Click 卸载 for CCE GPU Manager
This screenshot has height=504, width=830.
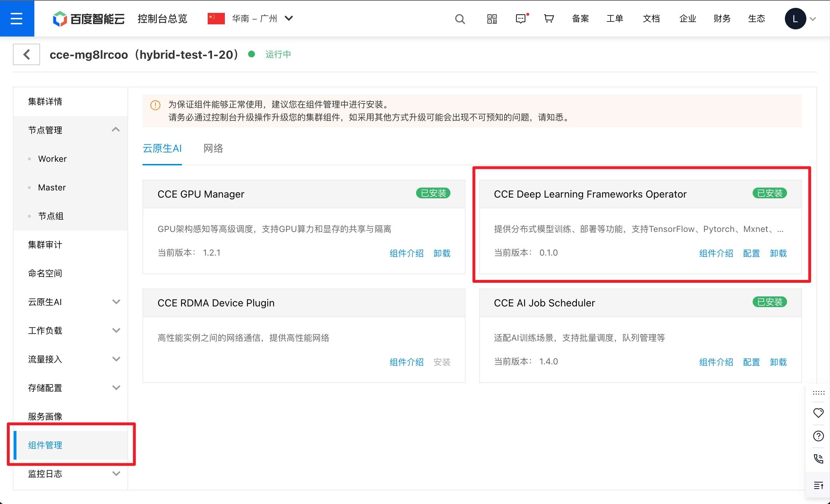[x=442, y=253]
